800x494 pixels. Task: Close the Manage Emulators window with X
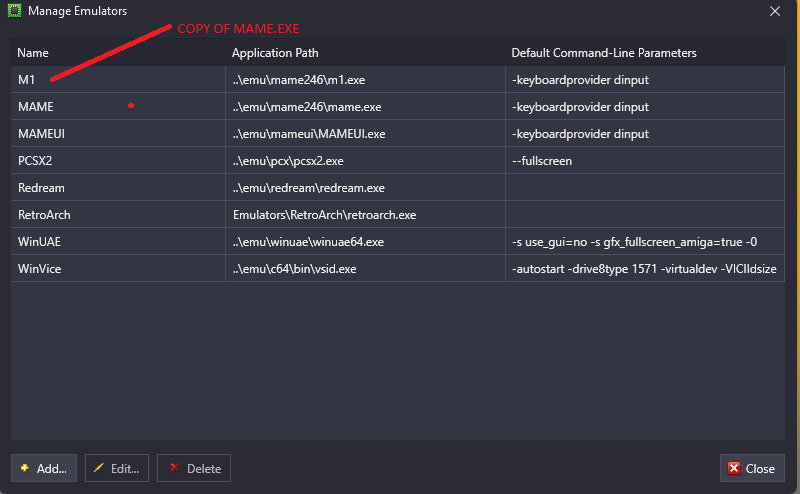click(x=774, y=11)
